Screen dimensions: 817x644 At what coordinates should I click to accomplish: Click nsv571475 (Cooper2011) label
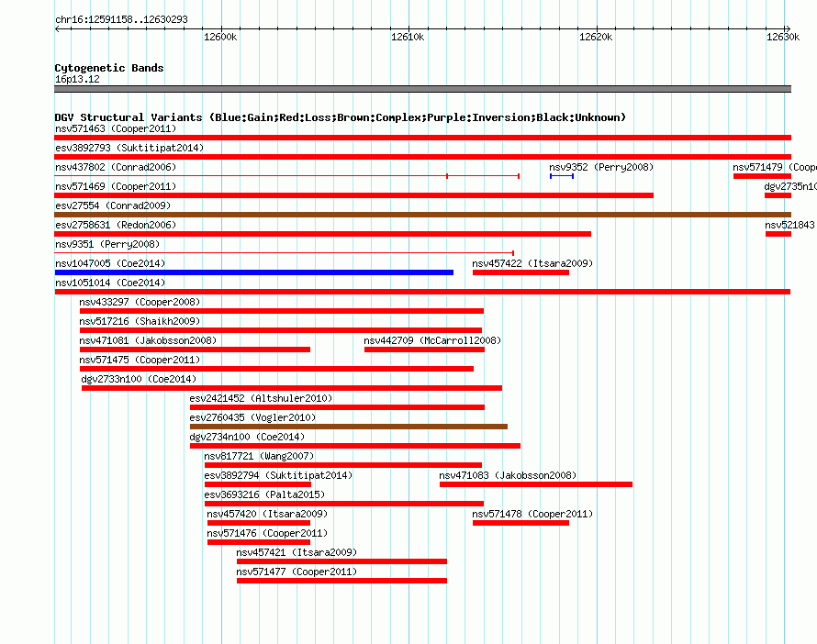coord(140,360)
